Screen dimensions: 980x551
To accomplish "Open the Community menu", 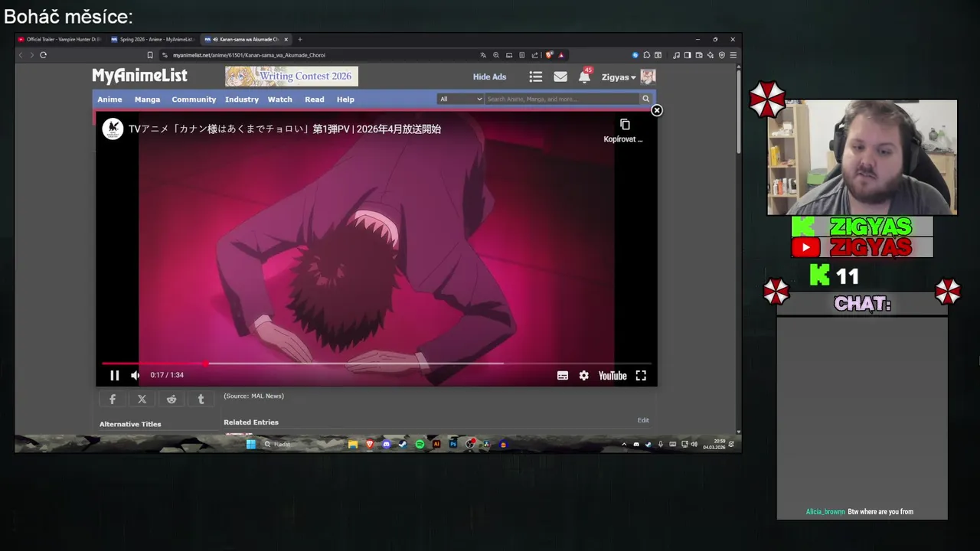I will pos(194,99).
